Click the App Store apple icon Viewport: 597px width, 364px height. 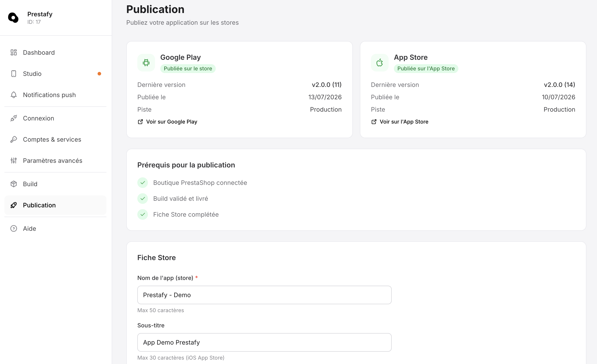380,63
